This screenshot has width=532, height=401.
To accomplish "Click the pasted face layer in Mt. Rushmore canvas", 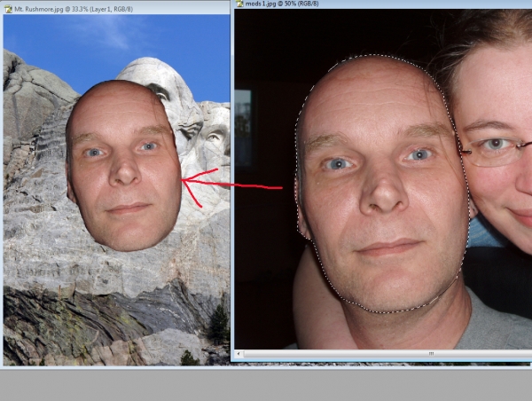I will (x=123, y=166).
